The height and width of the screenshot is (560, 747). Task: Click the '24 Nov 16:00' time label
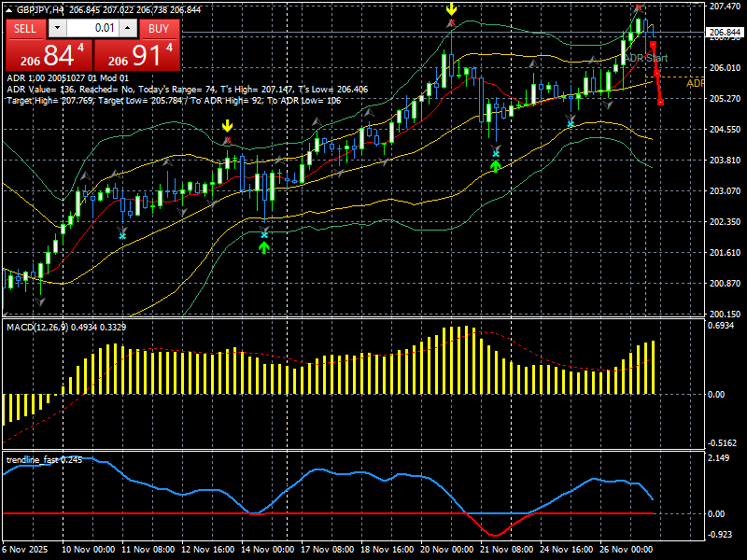point(566,549)
